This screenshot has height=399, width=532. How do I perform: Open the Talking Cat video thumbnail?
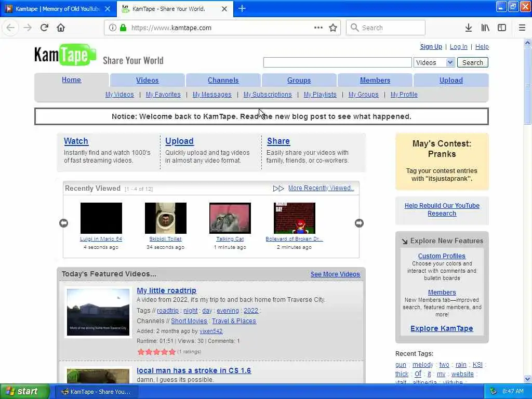(230, 218)
